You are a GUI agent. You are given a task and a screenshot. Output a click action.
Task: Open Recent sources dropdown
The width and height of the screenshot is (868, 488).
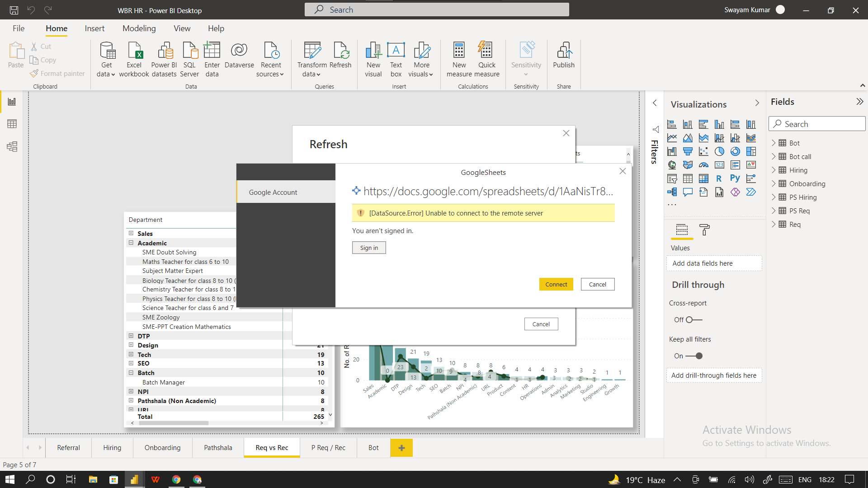tap(270, 59)
